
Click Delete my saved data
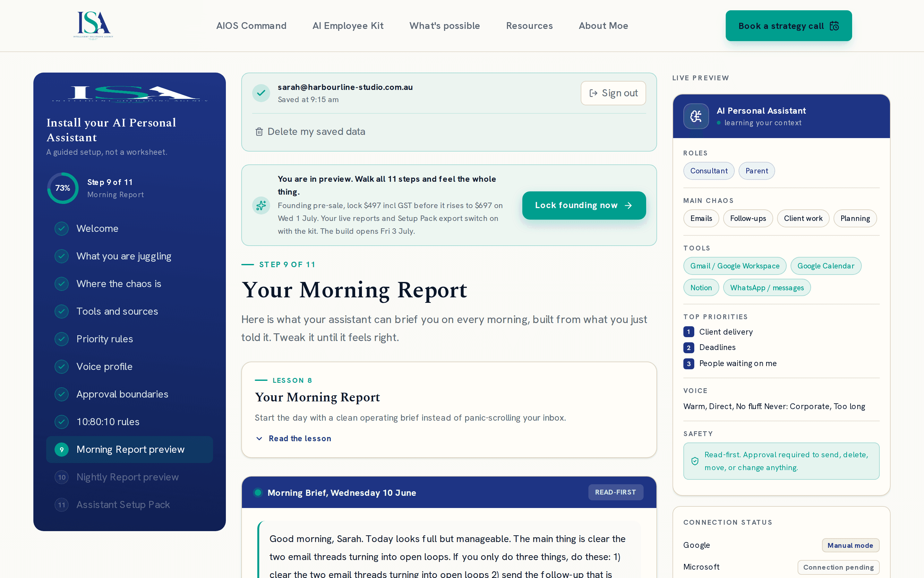310,132
